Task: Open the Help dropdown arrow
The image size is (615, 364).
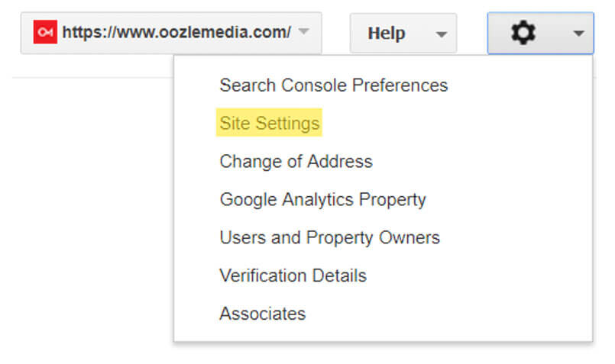Action: 442,34
